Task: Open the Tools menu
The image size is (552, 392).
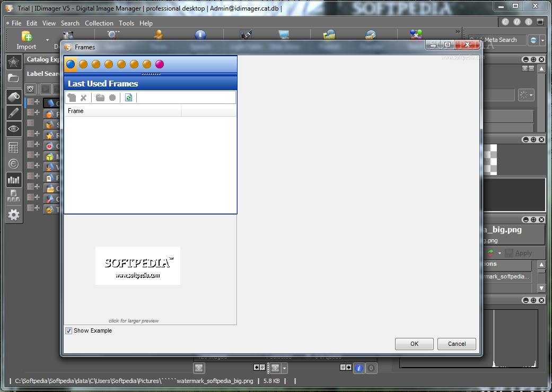Action: point(126,23)
